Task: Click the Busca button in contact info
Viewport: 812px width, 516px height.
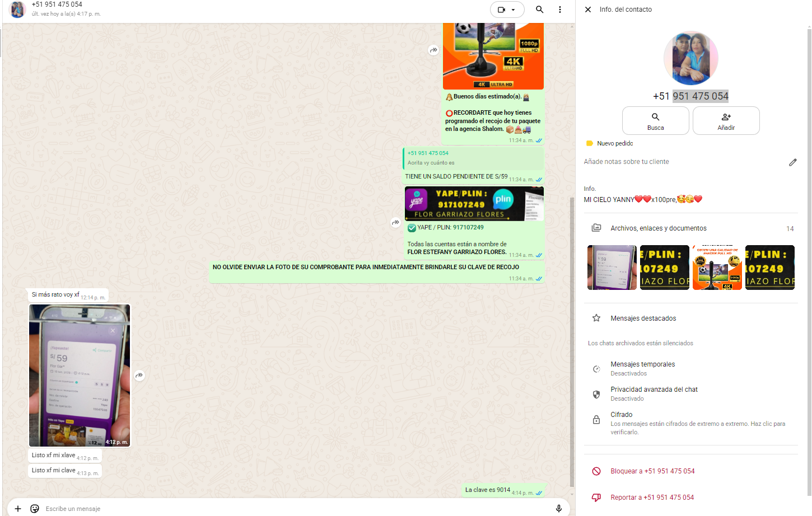Action: 655,120
